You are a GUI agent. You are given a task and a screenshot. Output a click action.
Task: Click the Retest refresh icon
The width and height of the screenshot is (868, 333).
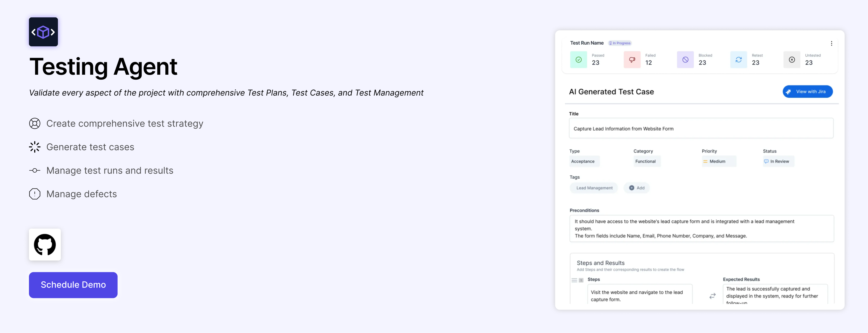pos(738,60)
